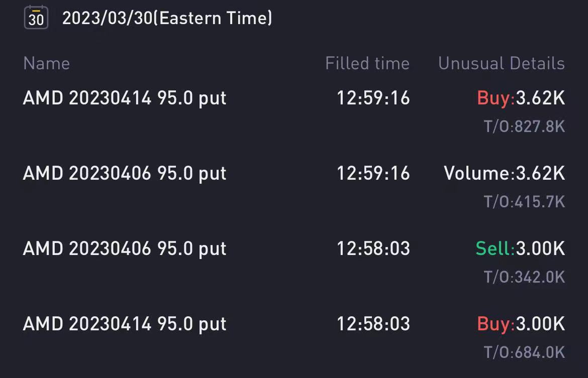This screenshot has height=378, width=588.
Task: Select the 2023/03/30 Eastern Time date label
Action: click(167, 18)
